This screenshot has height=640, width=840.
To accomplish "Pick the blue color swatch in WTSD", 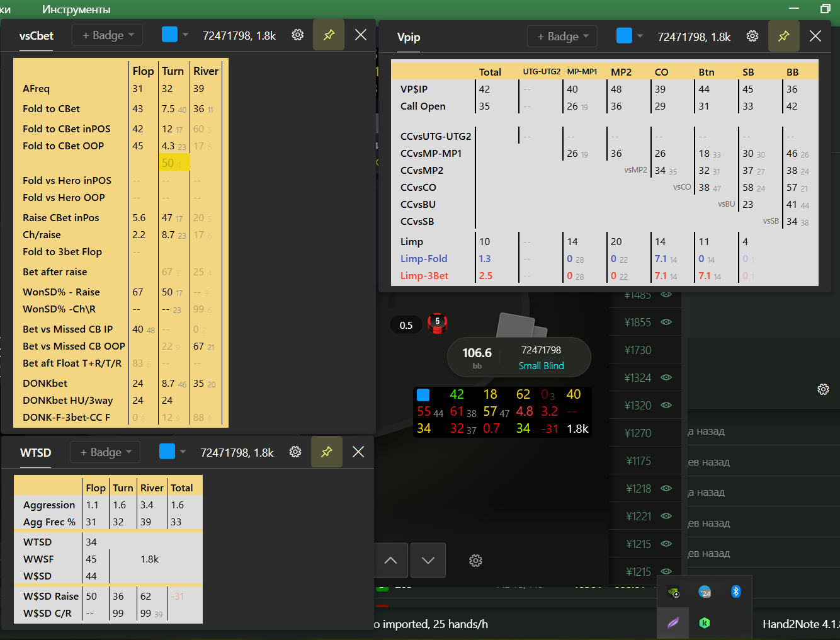I will click(x=167, y=452).
